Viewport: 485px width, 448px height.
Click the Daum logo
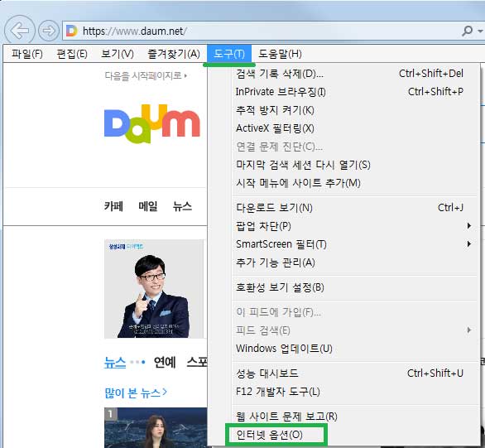[x=152, y=123]
